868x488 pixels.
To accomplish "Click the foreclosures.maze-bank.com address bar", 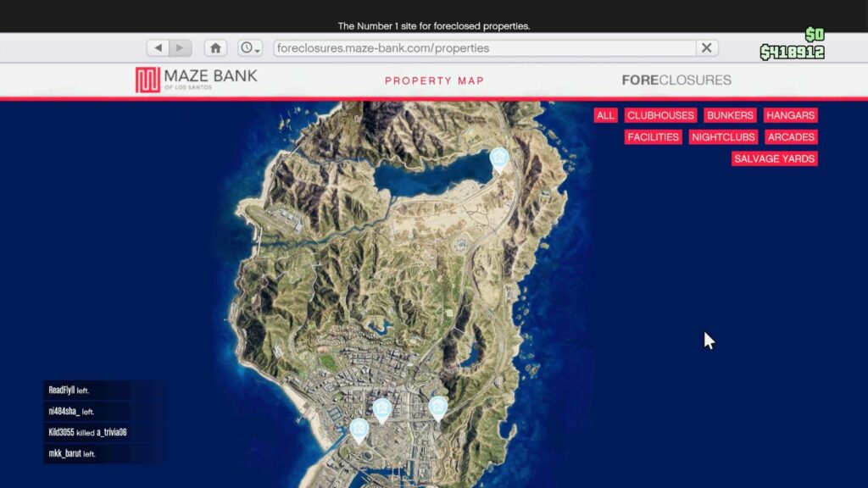I will click(x=484, y=48).
